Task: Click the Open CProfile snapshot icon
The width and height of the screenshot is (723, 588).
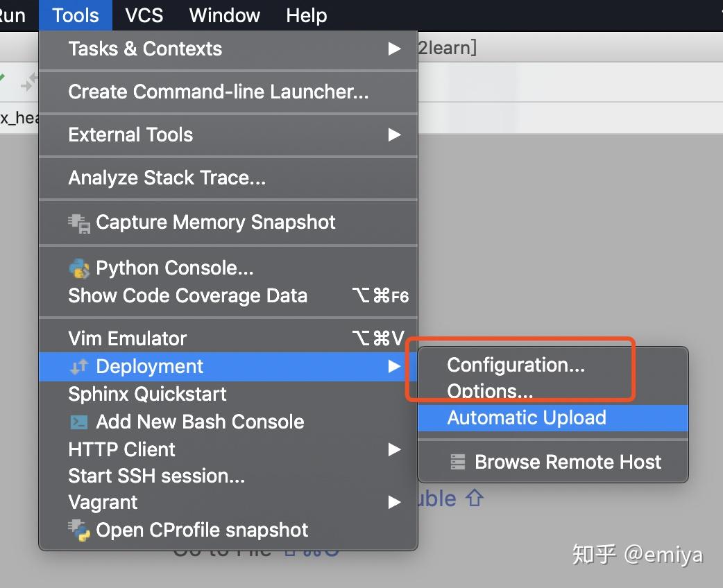Action: click(79, 530)
